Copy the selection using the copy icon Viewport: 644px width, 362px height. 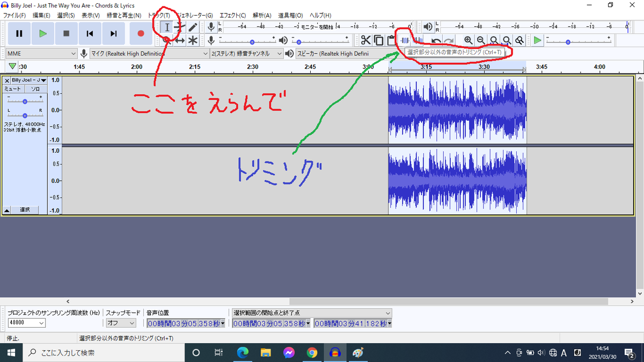378,40
